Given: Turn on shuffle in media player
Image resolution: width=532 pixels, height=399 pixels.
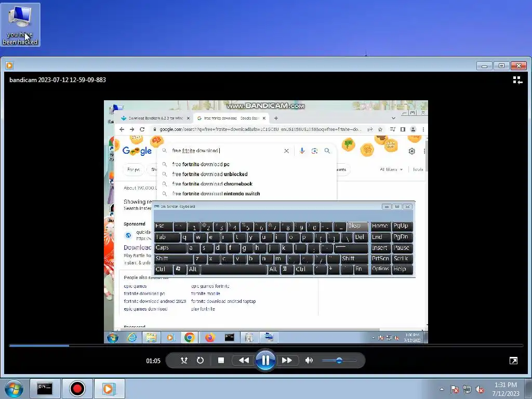Looking at the screenshot, I should pyautogui.click(x=184, y=361).
